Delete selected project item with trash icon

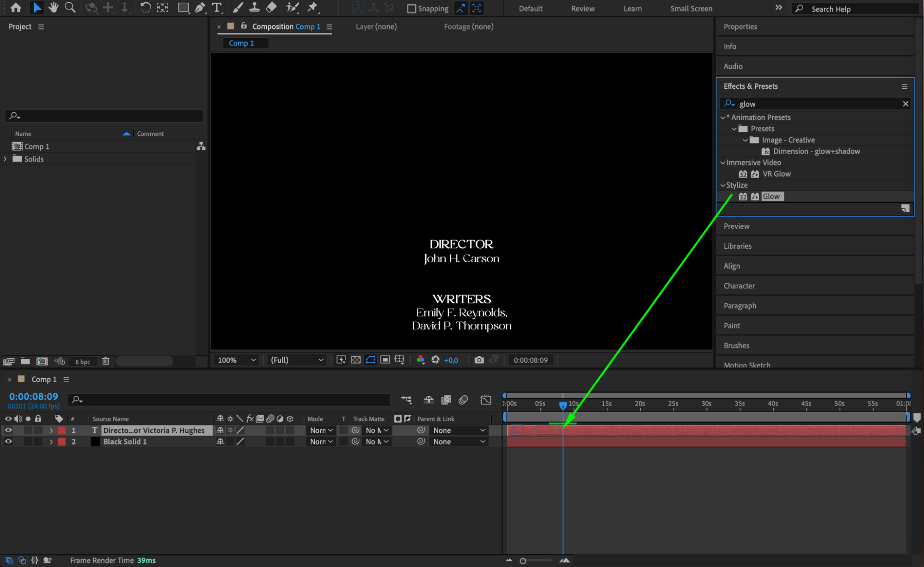click(106, 361)
